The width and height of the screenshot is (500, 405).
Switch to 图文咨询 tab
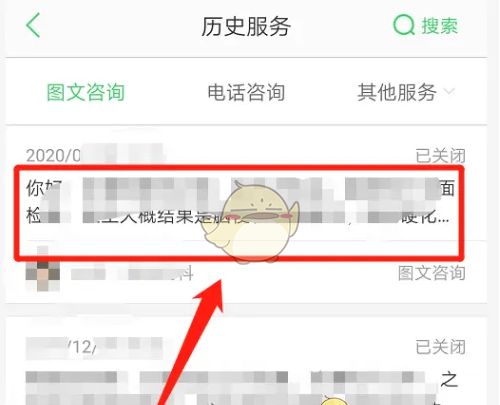[x=86, y=92]
